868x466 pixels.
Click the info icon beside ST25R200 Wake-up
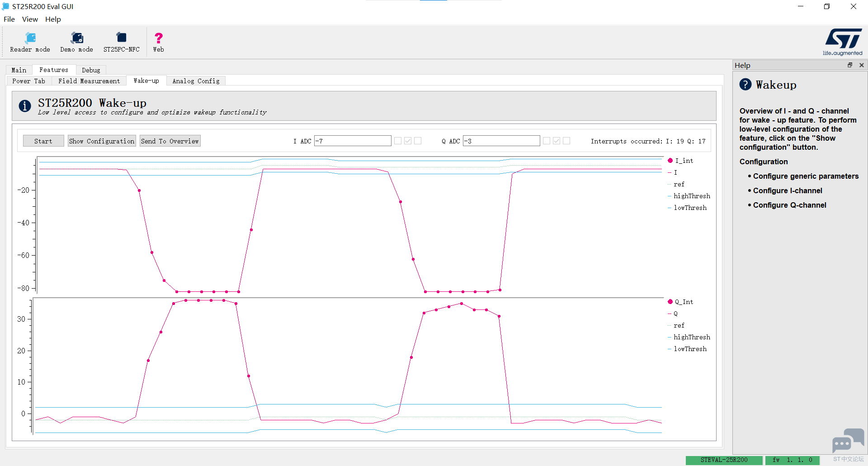[x=25, y=106]
